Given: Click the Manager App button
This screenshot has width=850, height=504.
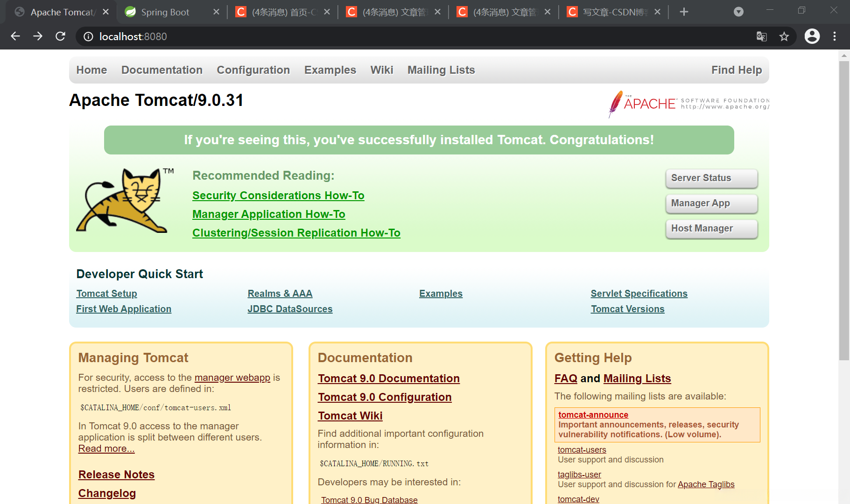Looking at the screenshot, I should [x=711, y=203].
